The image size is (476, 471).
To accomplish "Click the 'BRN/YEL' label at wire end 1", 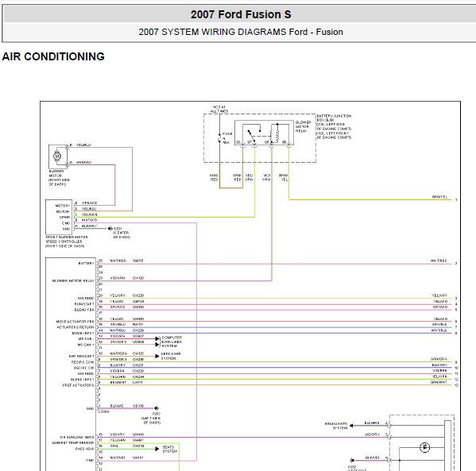I will point(440,197).
